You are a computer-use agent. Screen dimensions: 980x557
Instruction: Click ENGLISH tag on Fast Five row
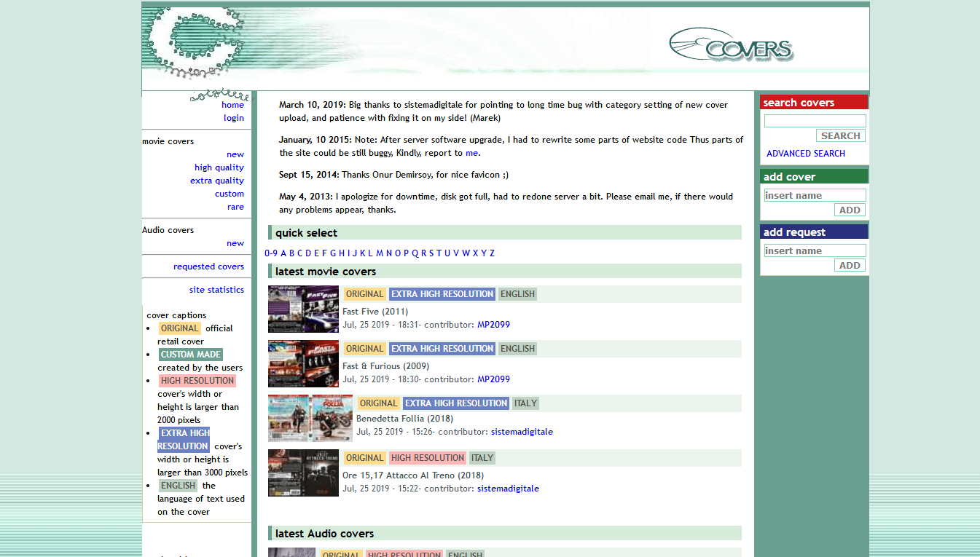(x=518, y=294)
